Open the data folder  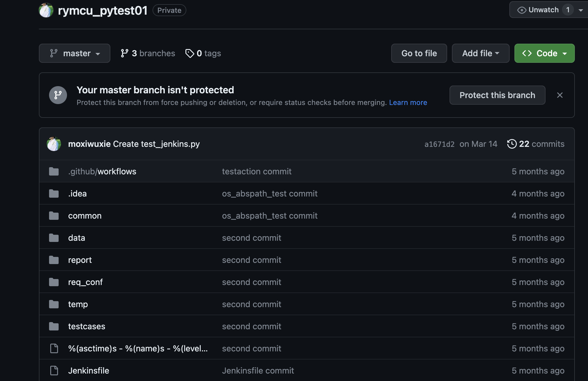(x=77, y=238)
